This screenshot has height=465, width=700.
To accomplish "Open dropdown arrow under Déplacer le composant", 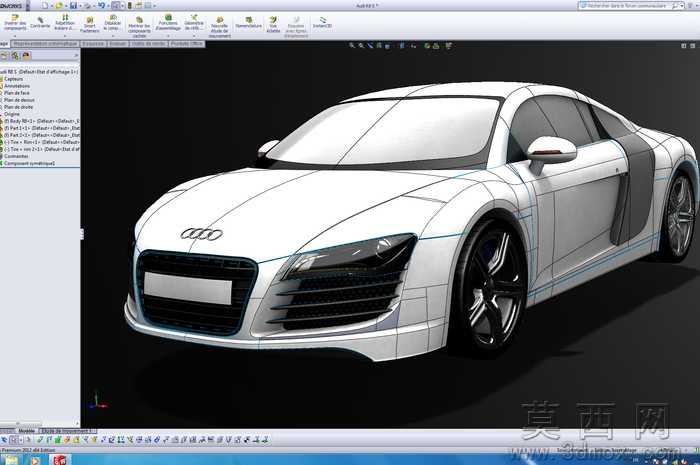I will click(x=112, y=36).
